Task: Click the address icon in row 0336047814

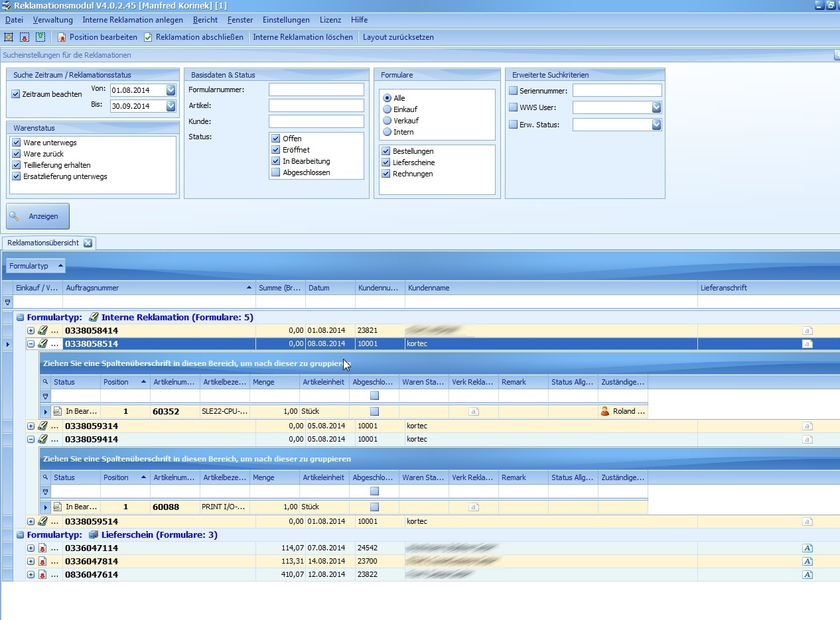Action: [x=807, y=561]
